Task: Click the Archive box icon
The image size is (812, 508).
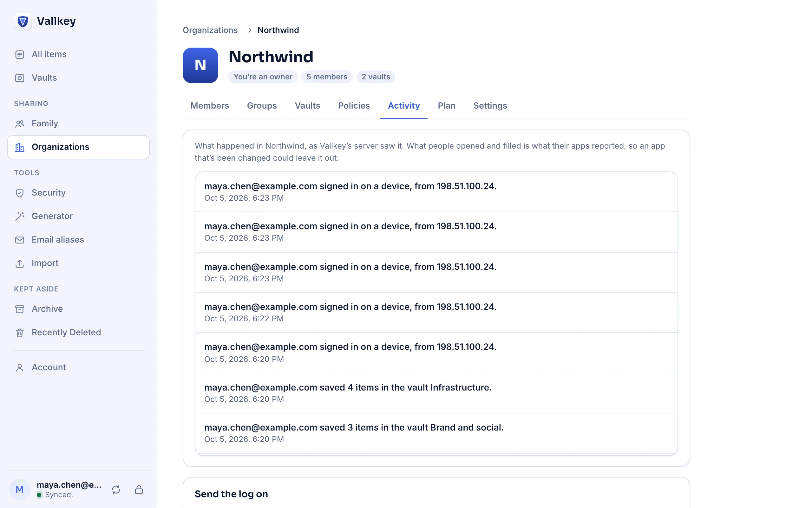Action: [20, 309]
